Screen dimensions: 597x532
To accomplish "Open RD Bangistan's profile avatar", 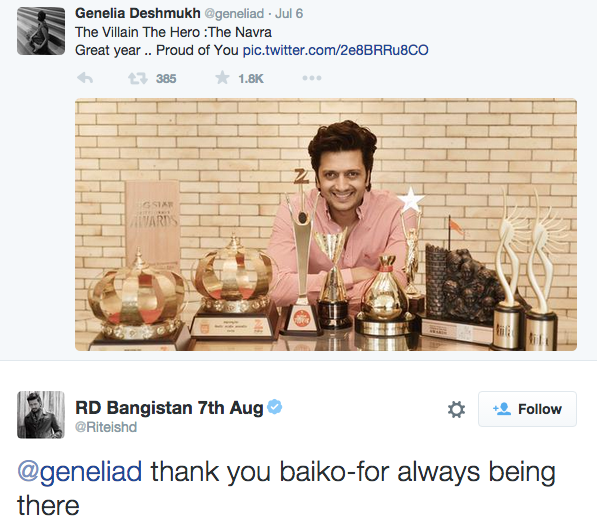I will point(41,415).
